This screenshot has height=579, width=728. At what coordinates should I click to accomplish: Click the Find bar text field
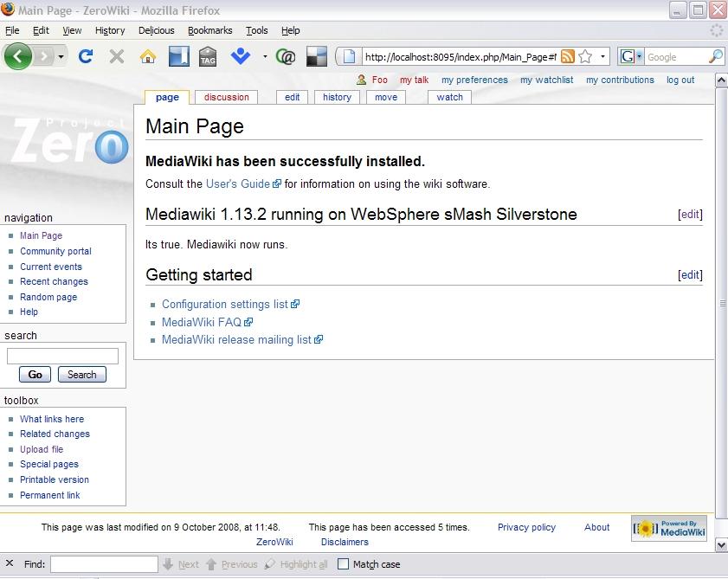(104, 564)
